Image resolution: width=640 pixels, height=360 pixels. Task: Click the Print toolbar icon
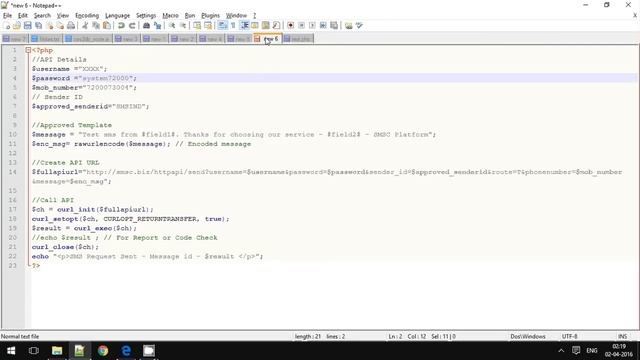click(x=71, y=25)
